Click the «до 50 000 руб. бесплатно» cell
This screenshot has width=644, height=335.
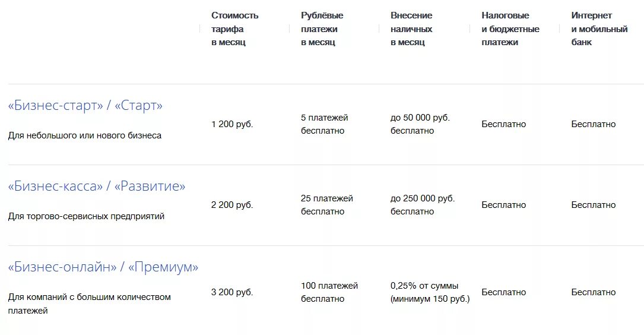(x=420, y=124)
